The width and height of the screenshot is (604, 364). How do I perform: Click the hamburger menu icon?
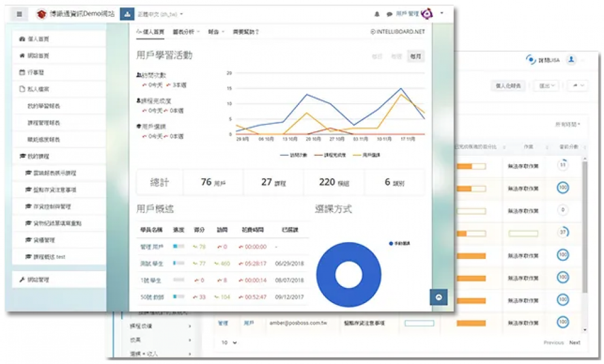point(19,14)
